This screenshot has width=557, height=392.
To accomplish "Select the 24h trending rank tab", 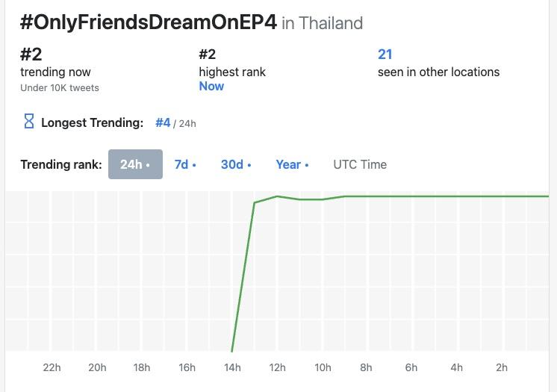I will pos(135,164).
